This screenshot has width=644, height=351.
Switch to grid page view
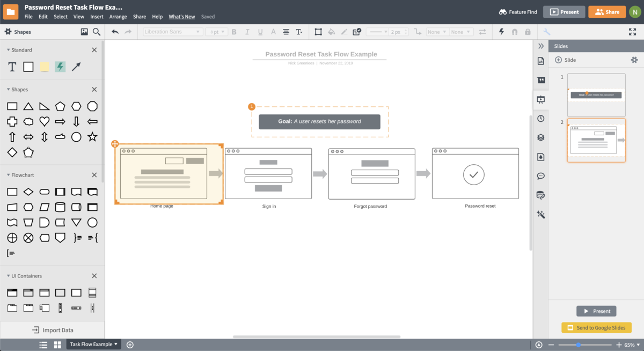pyautogui.click(x=57, y=345)
